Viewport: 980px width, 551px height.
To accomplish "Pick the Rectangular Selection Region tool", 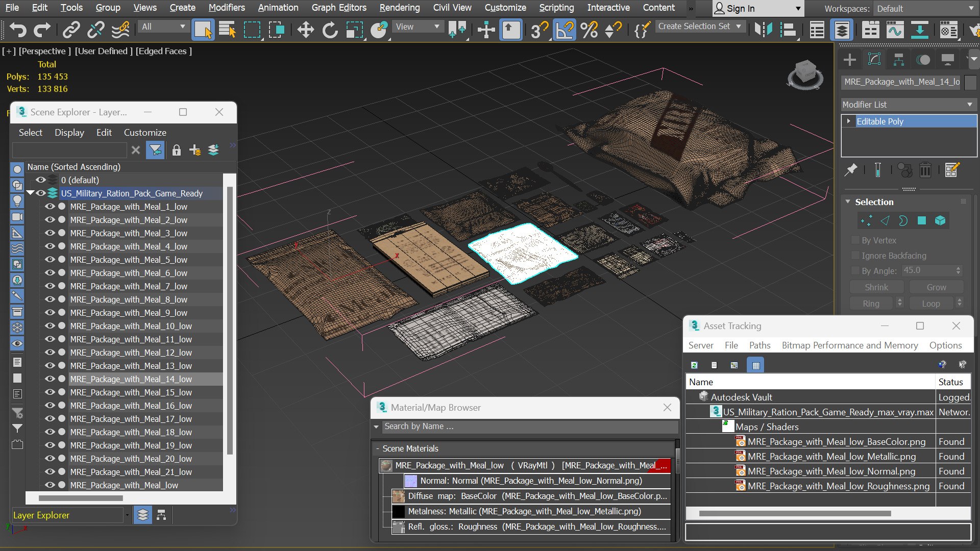I will [x=252, y=30].
